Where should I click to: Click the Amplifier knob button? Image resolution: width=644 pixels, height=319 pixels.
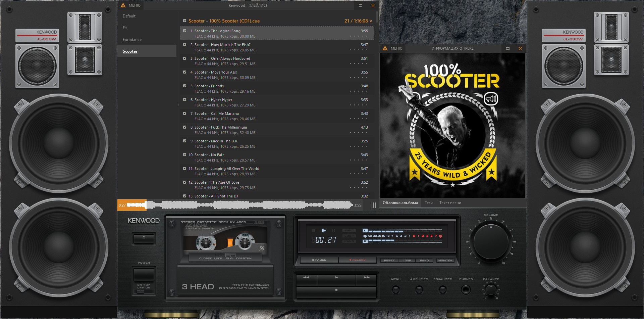click(x=419, y=289)
